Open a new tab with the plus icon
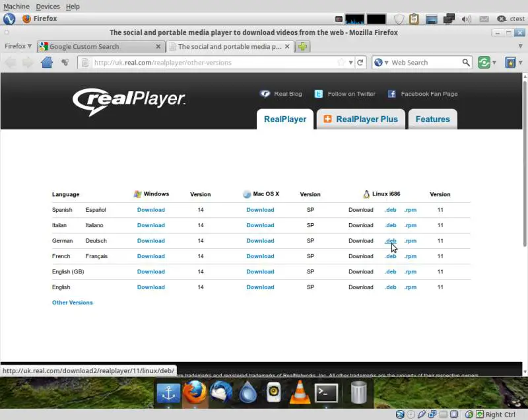Image resolution: width=528 pixels, height=420 pixels. 302,46
